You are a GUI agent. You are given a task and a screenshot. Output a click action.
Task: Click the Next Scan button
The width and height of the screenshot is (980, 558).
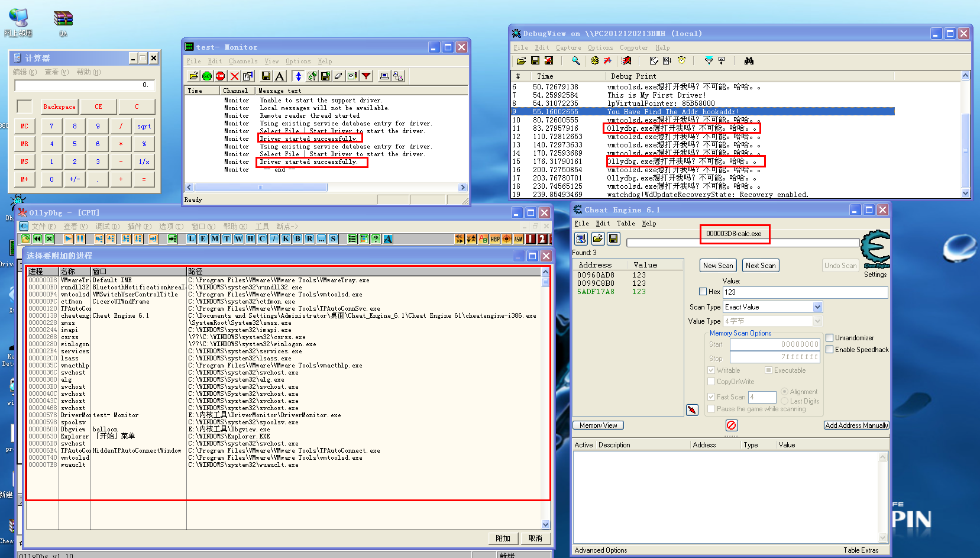[761, 266]
